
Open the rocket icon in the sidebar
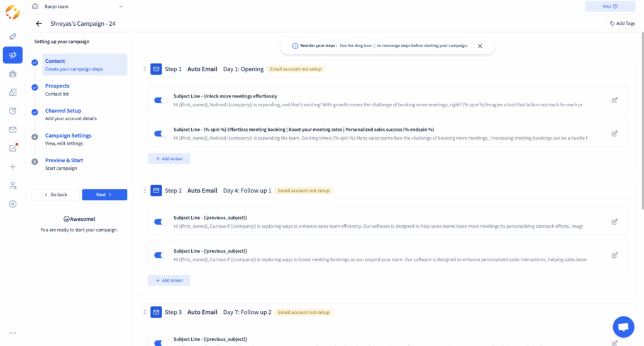coord(13,36)
